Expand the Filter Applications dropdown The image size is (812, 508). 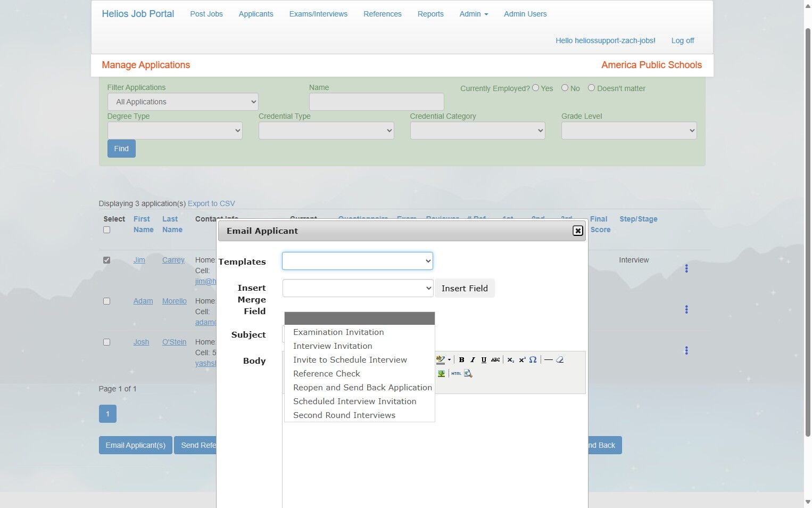coord(183,102)
